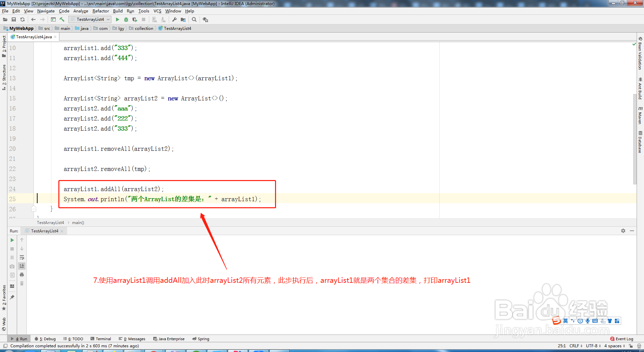The width and height of the screenshot is (644, 352).
Task: Toggle Soft-Wrap in the Run console
Action: pos(22,258)
